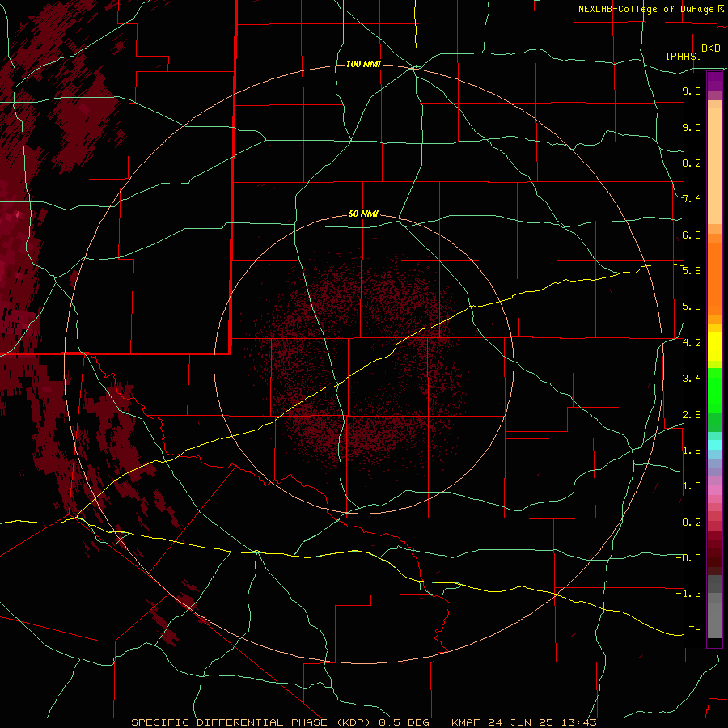
Task: Click the 2.6 scale value
Action: pos(692,415)
